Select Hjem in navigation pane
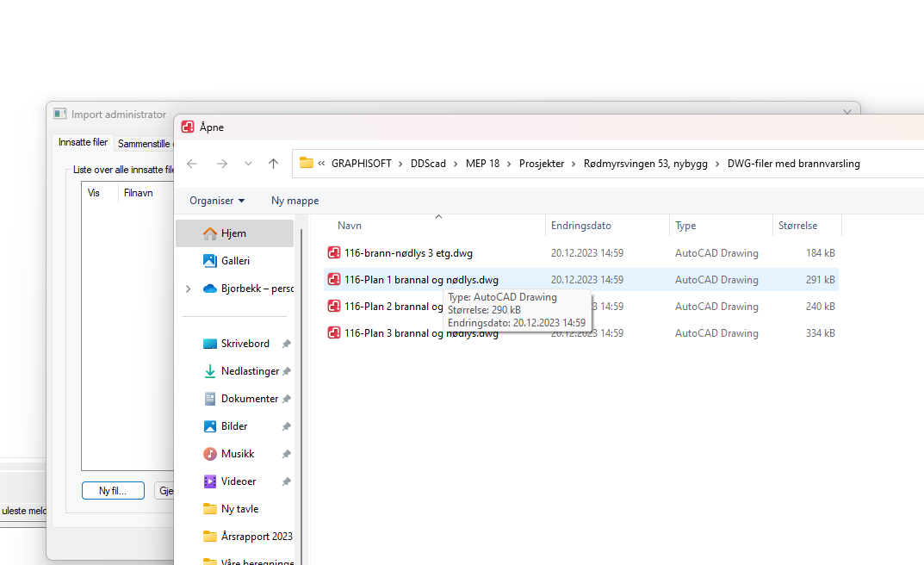Image resolution: width=924 pixels, height=565 pixels. tap(233, 233)
